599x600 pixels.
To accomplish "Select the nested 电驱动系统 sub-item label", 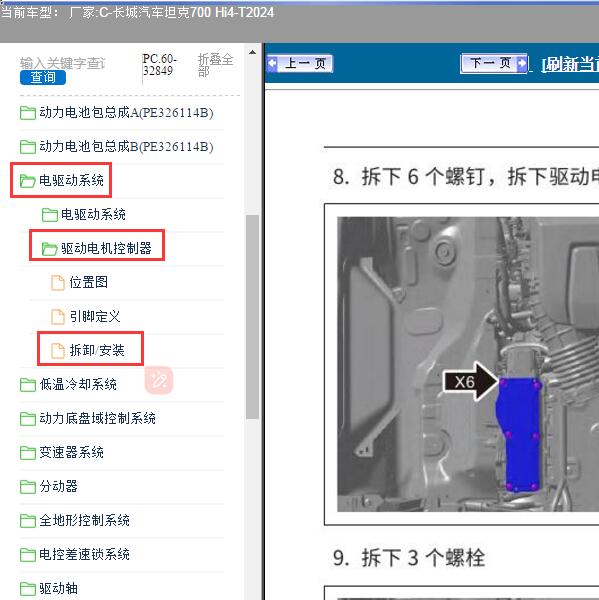I will [93, 214].
